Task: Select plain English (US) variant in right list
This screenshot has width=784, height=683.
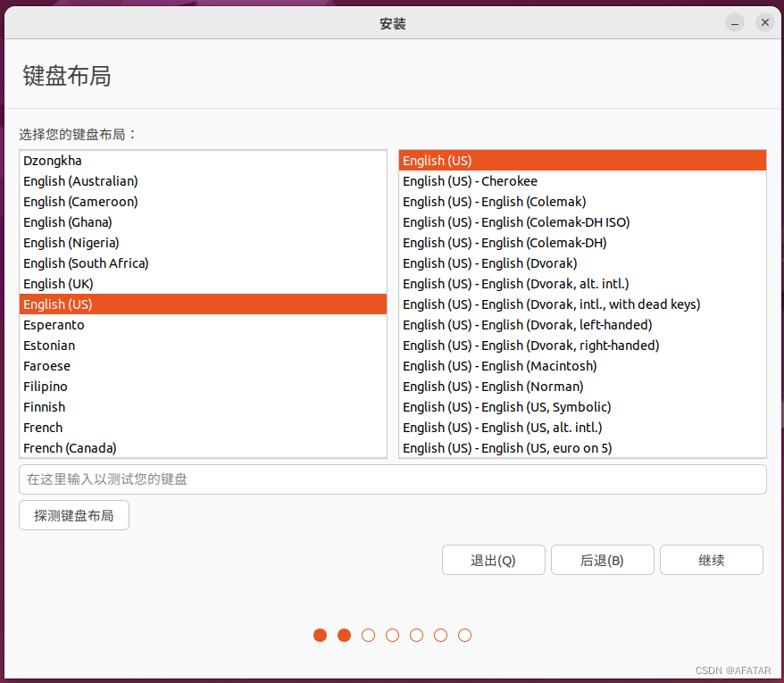Action: [582, 161]
